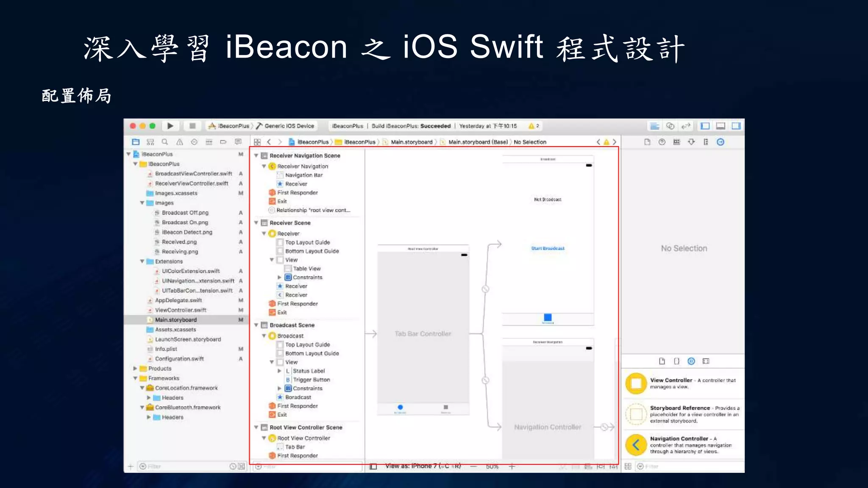Collapse the Frameworks folder
This screenshot has width=868, height=488.
pyautogui.click(x=135, y=378)
